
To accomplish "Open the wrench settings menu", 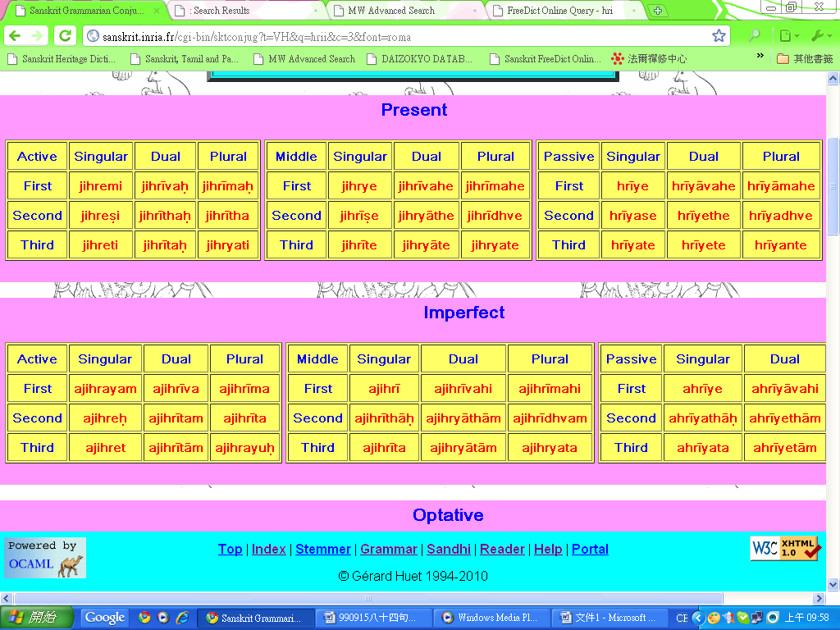I will (x=820, y=36).
